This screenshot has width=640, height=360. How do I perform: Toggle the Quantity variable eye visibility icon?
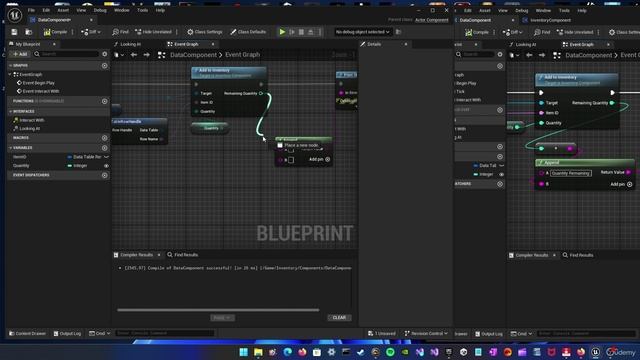106,166
